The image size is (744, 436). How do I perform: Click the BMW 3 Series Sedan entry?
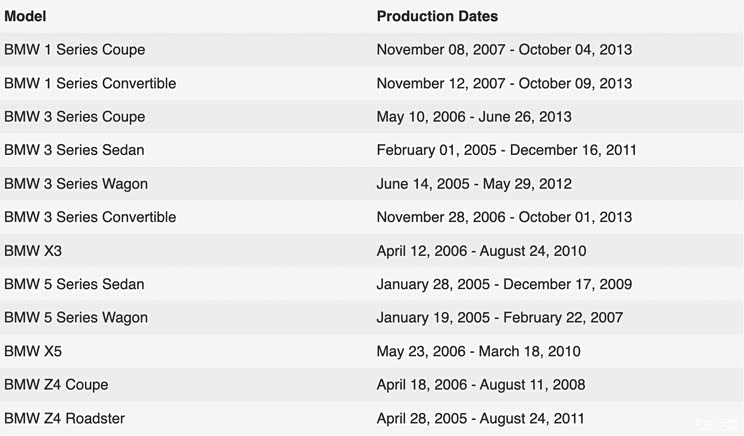tap(74, 150)
